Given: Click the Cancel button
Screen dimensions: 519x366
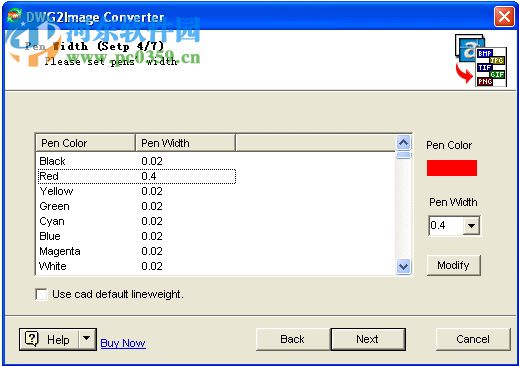Looking at the screenshot, I should pyautogui.click(x=473, y=339).
